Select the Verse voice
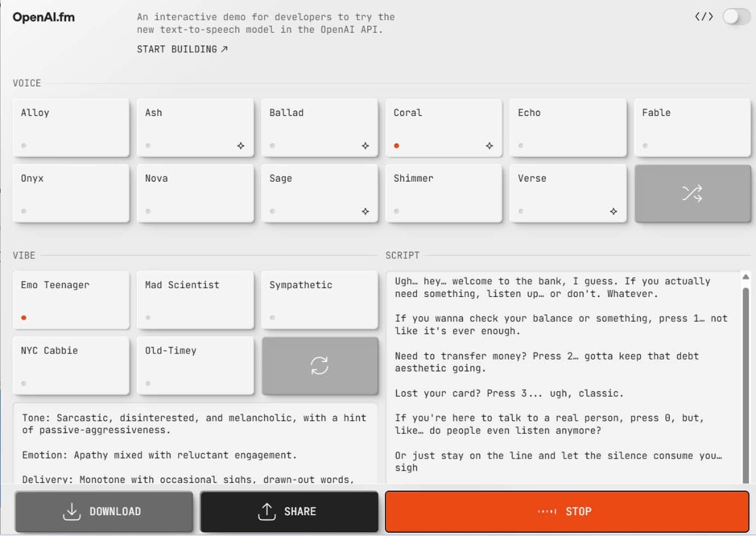Image resolution: width=756 pixels, height=536 pixels. click(568, 193)
